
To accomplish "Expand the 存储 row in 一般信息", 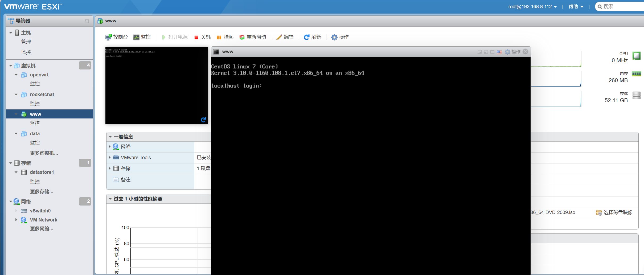I will point(109,168).
